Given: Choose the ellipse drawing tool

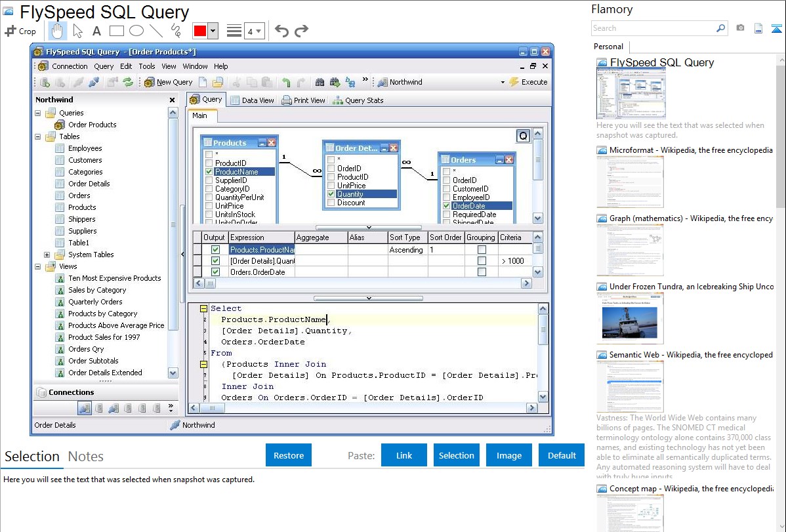Looking at the screenshot, I should click(136, 31).
